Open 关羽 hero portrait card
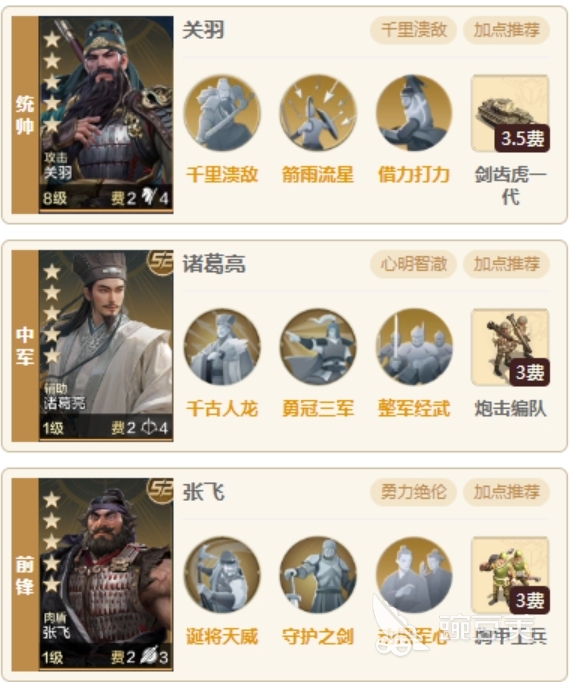The height and width of the screenshot is (682, 570). coord(106,115)
